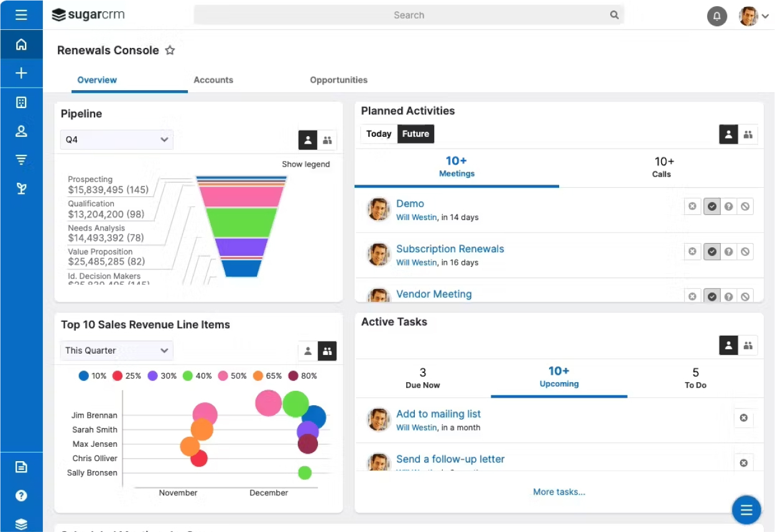Open the help question mark icon

pos(21,495)
